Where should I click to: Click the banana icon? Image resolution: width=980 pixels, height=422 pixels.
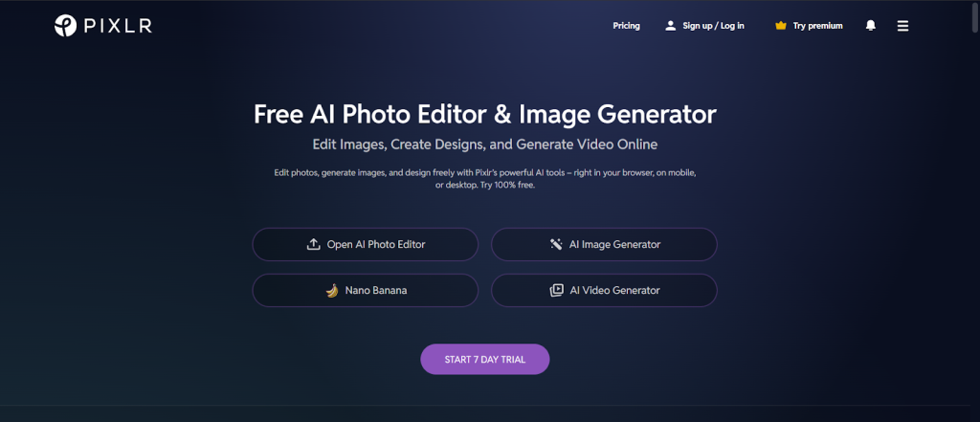pyautogui.click(x=332, y=291)
